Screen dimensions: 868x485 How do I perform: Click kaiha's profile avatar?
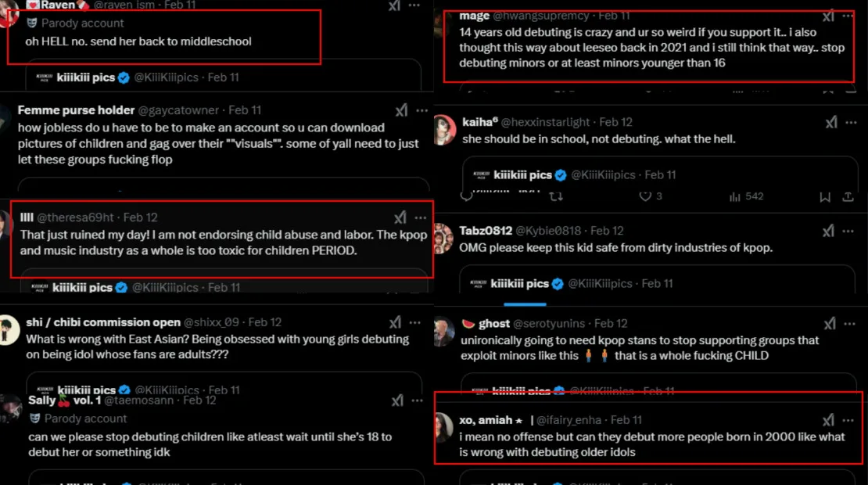(444, 129)
